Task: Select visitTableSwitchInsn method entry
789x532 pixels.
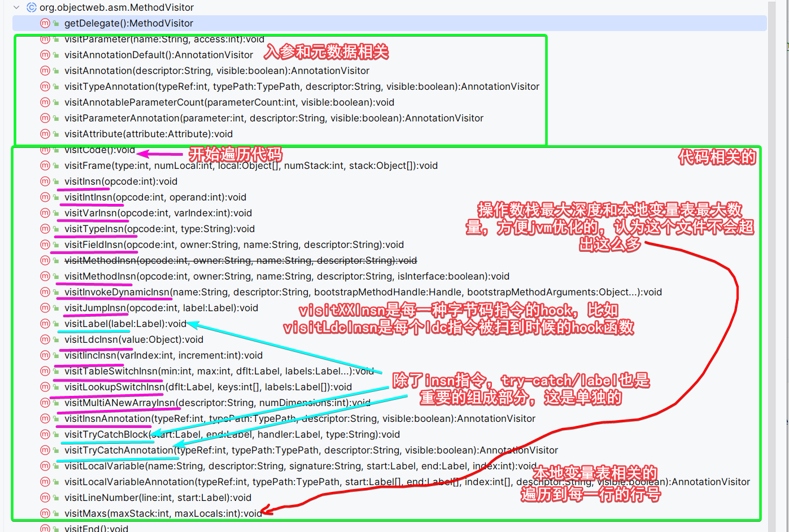Action: [219, 371]
